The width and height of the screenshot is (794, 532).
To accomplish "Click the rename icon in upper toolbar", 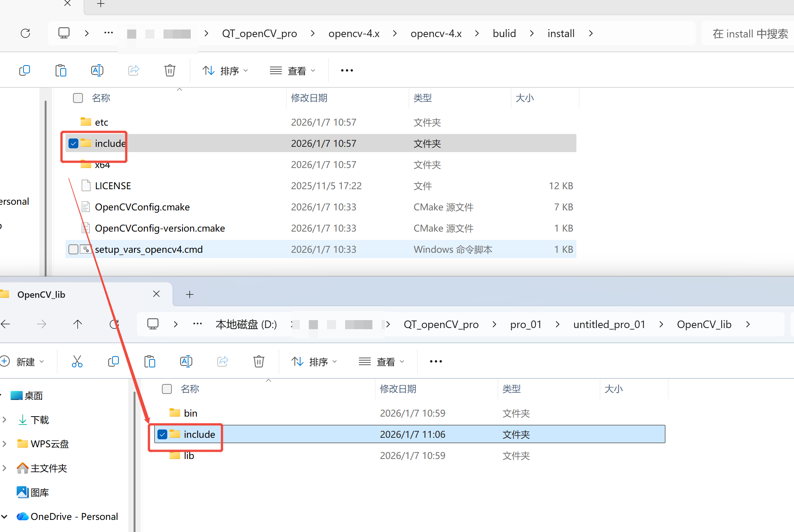I will coord(97,70).
